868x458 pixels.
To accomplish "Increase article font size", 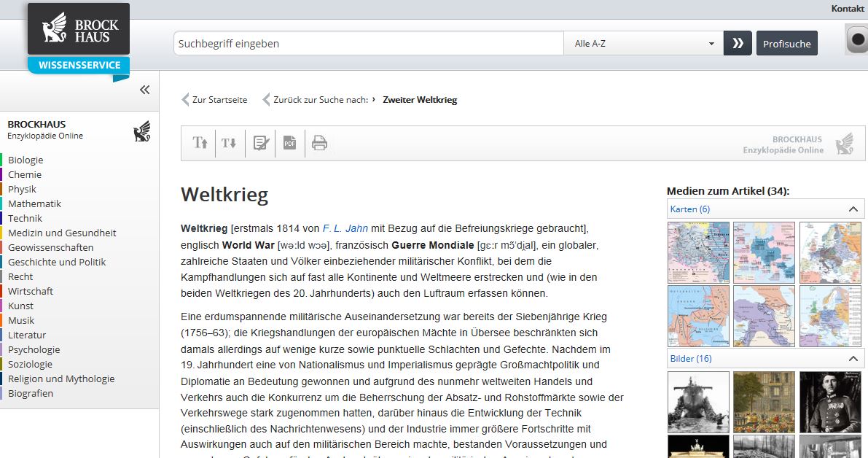I will click(200, 143).
